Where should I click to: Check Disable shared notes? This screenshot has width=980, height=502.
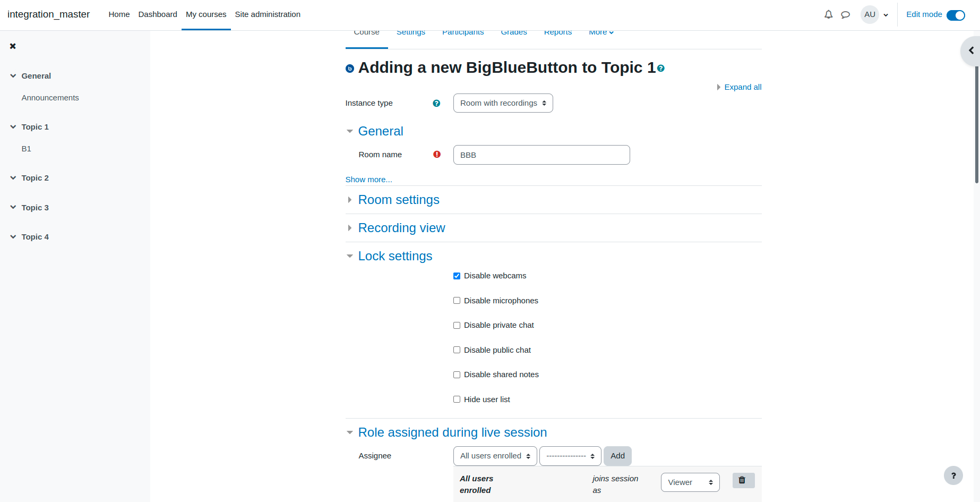(457, 375)
